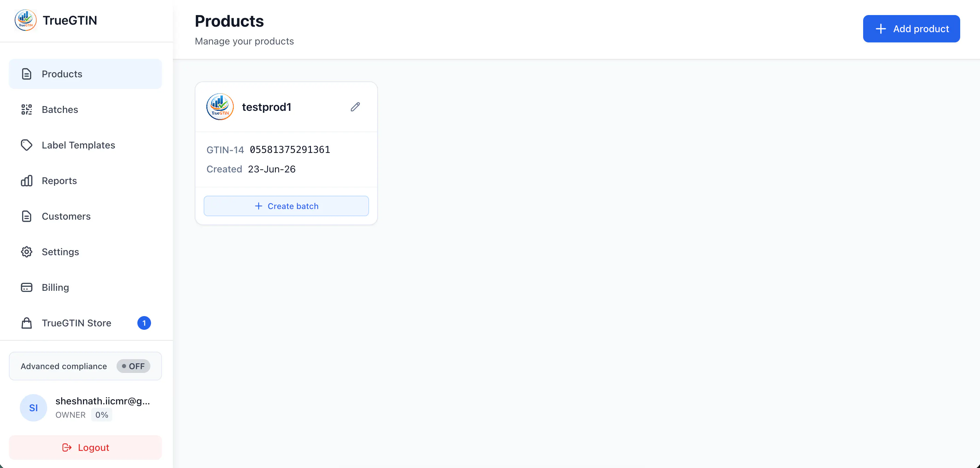Click the Add product button
The height and width of the screenshot is (468, 980).
point(911,29)
